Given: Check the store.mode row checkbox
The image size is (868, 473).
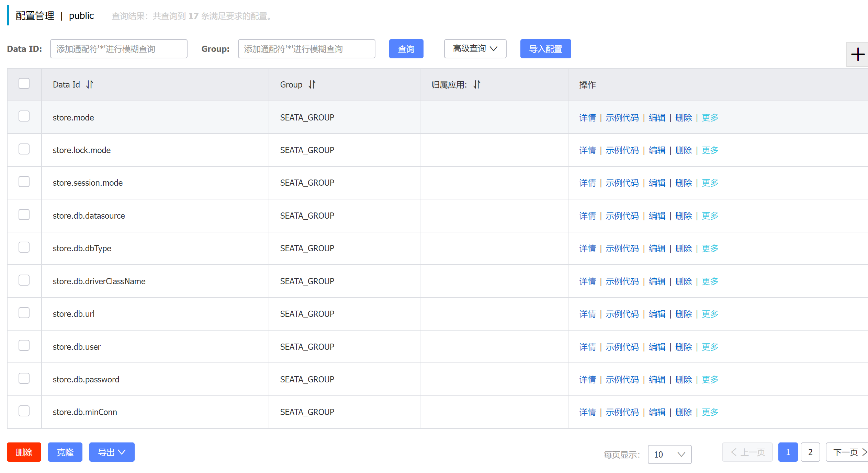Looking at the screenshot, I should tap(24, 116).
